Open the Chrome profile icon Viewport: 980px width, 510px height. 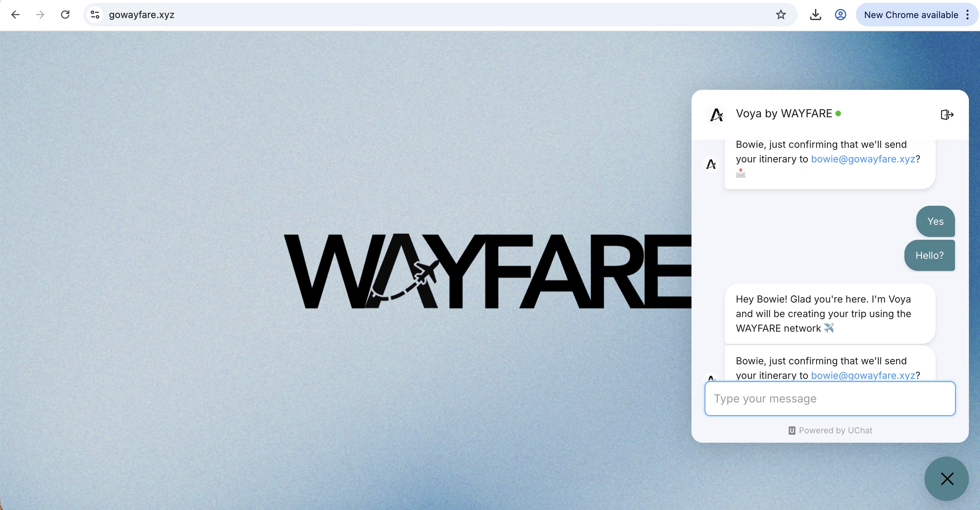pyautogui.click(x=840, y=15)
